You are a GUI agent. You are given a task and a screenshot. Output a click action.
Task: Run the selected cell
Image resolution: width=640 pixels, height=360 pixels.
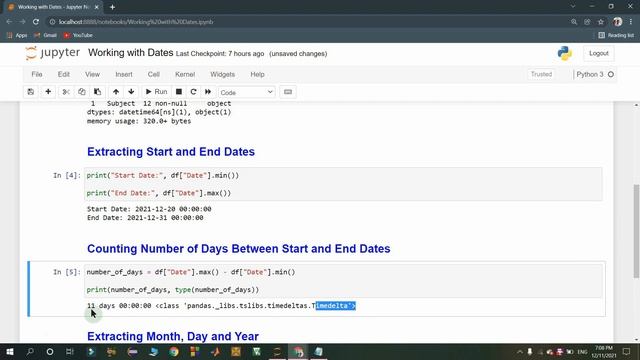click(157, 92)
